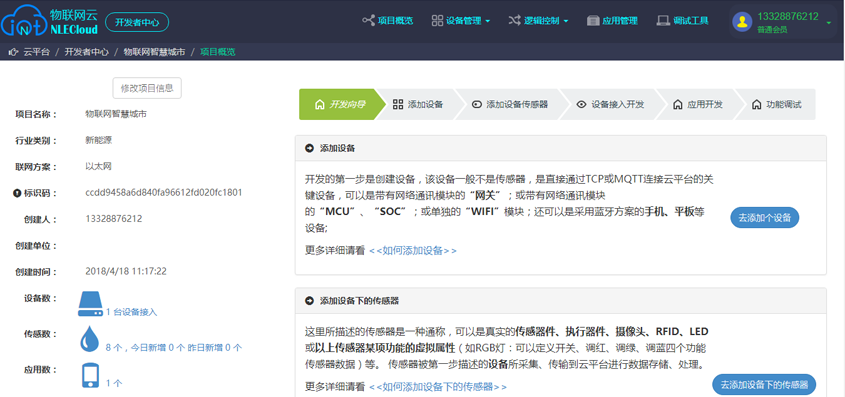Open the <<如何添加设备>> link
The height and width of the screenshot is (397, 845).
pyautogui.click(x=413, y=250)
